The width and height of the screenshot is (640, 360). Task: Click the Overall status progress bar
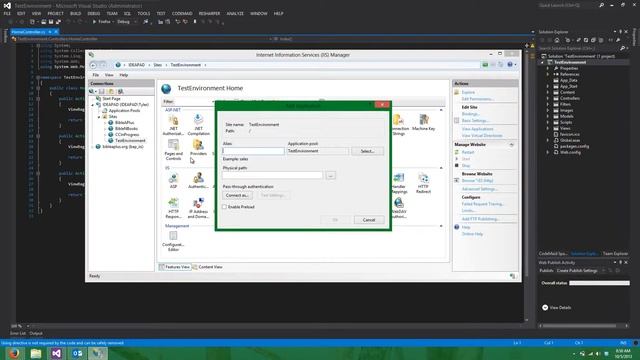(600, 283)
